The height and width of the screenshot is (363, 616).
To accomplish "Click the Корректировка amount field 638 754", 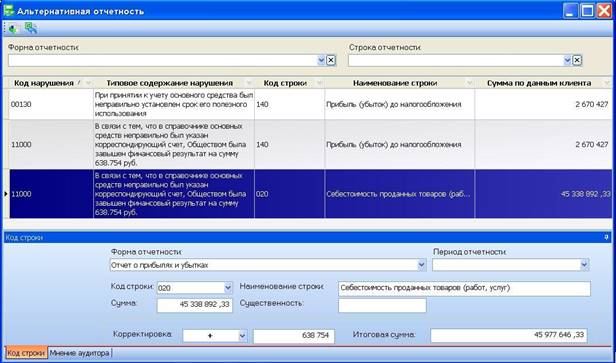I will 293,336.
